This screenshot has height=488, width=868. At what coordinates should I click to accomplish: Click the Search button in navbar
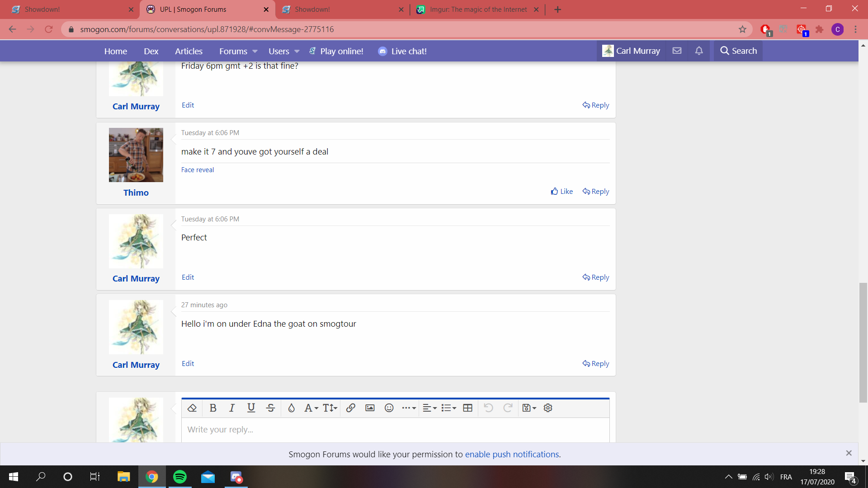(738, 51)
